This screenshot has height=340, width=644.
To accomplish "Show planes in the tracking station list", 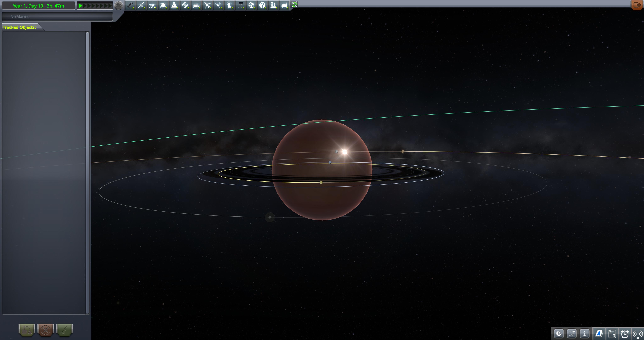I will point(208,5).
